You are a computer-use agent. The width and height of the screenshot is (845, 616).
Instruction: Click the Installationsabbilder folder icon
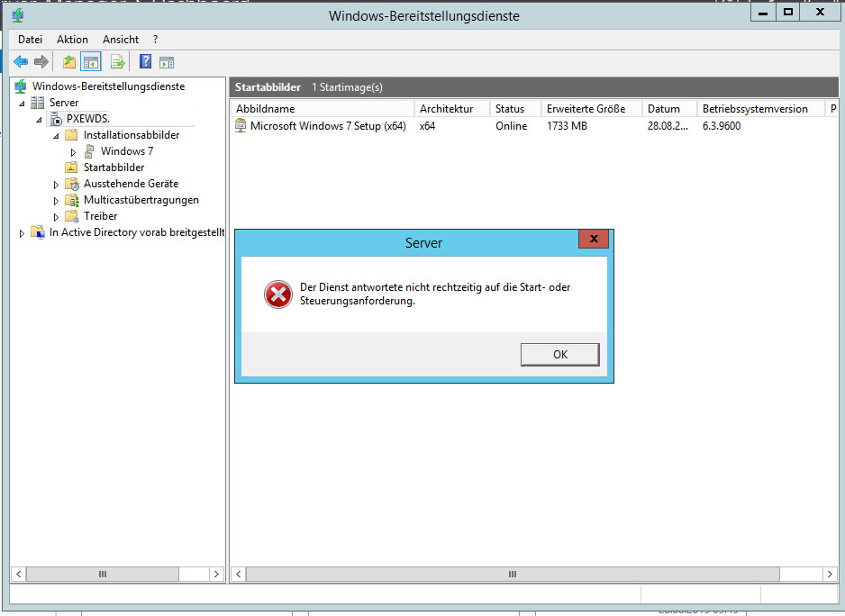[71, 135]
